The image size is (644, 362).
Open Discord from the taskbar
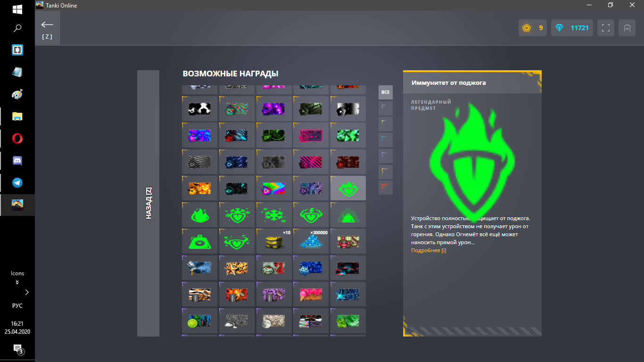tap(17, 161)
